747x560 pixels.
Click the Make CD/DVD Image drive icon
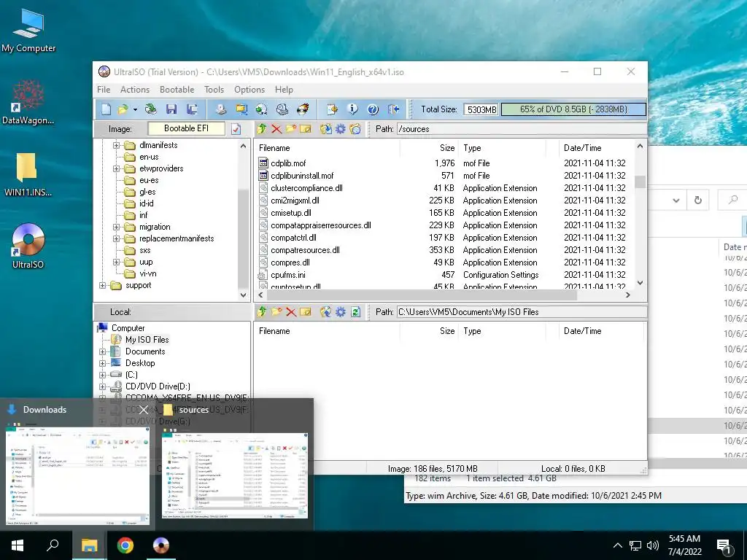click(220, 109)
